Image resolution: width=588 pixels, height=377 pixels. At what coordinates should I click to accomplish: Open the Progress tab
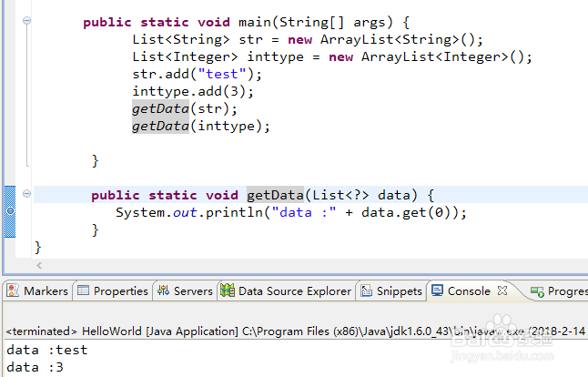point(559,291)
